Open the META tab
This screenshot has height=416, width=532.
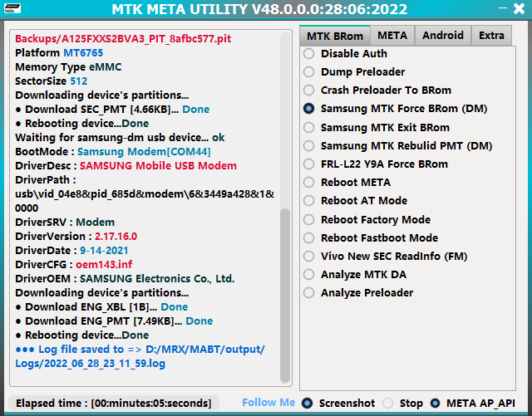(392, 35)
